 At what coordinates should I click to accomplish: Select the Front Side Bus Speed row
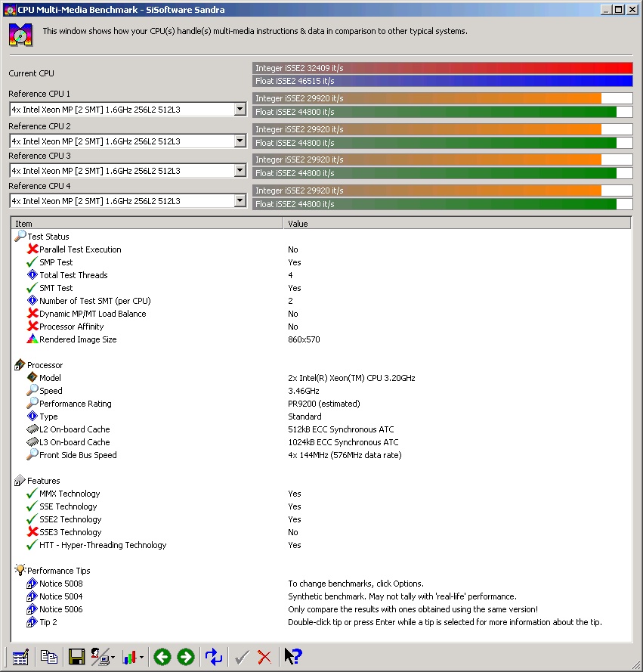[321, 455]
